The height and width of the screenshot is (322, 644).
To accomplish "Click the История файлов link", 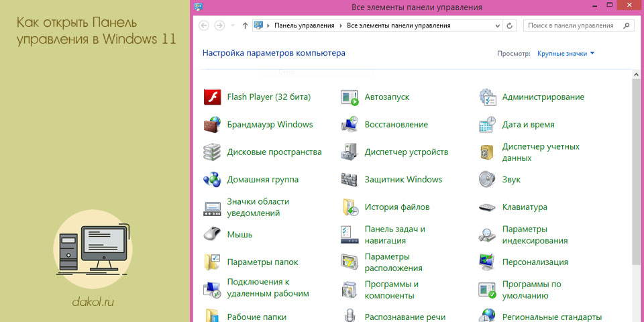I will coord(397,207).
